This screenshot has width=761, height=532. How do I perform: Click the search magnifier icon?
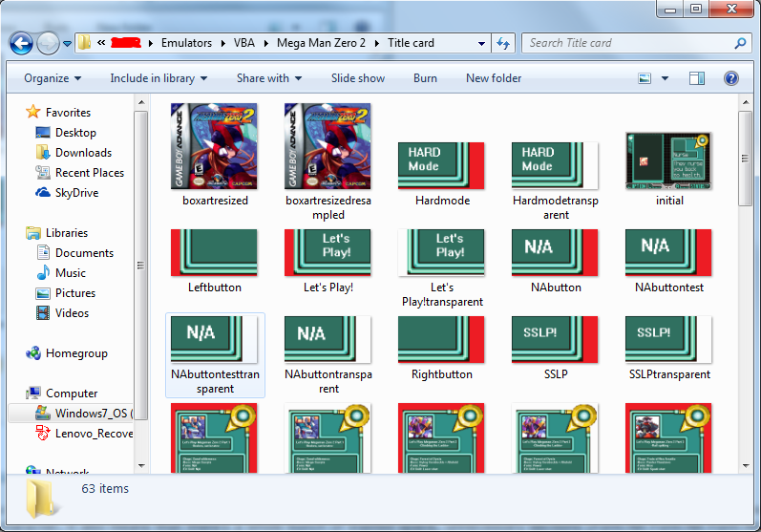[x=740, y=43]
